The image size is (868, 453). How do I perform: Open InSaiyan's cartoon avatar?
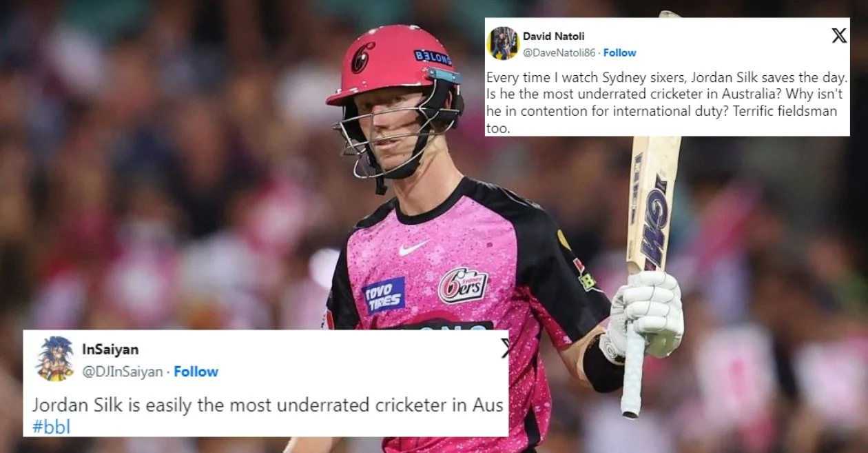click(55, 359)
